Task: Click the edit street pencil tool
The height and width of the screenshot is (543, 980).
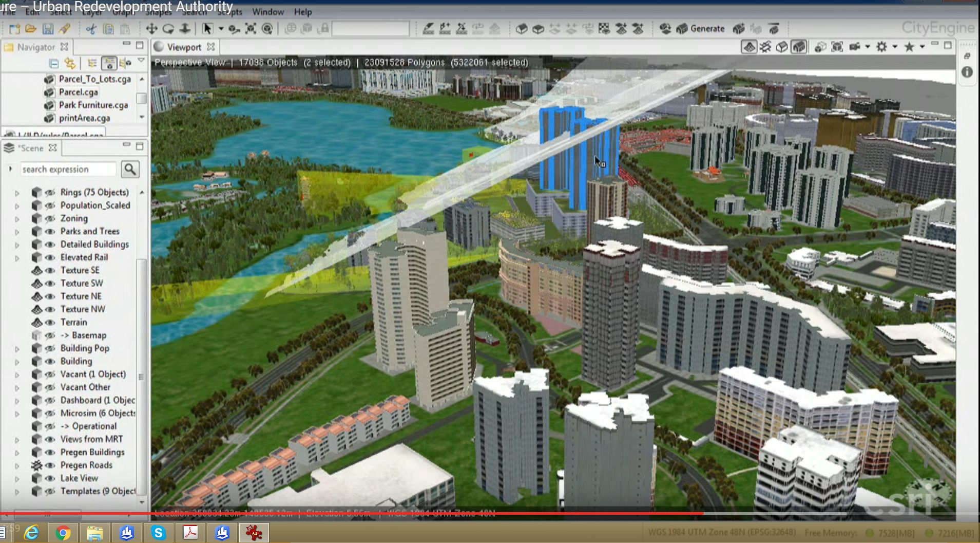Action: (x=428, y=29)
